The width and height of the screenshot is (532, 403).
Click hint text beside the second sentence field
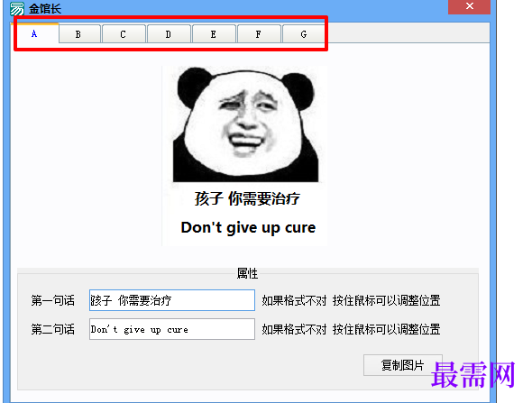(x=351, y=329)
